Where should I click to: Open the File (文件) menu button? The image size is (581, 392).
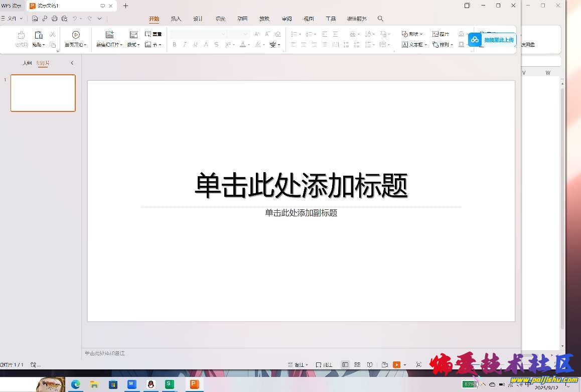11,19
